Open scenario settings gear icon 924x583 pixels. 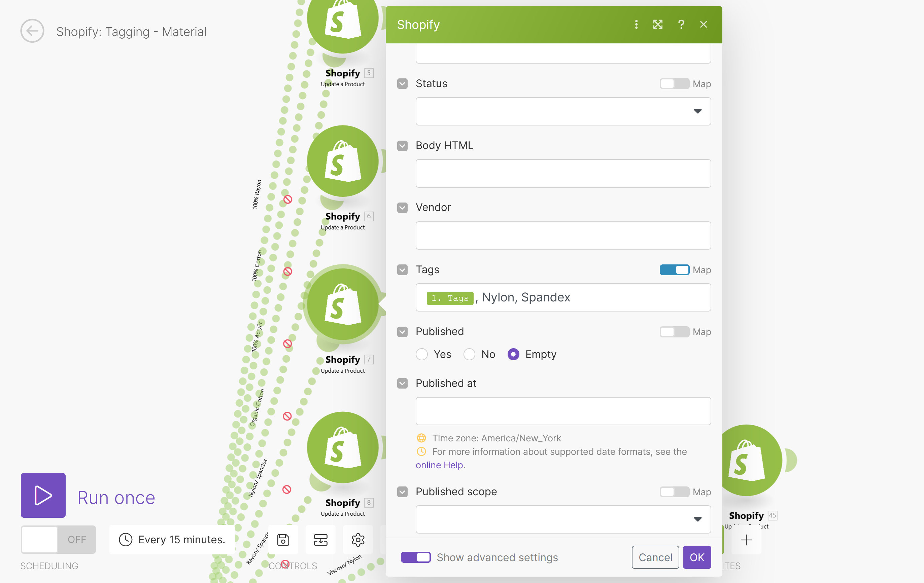358,540
